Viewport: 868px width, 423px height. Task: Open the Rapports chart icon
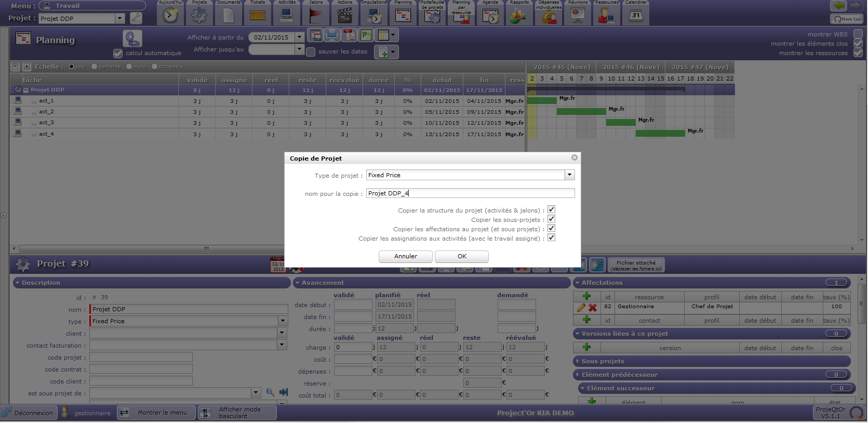tap(518, 16)
